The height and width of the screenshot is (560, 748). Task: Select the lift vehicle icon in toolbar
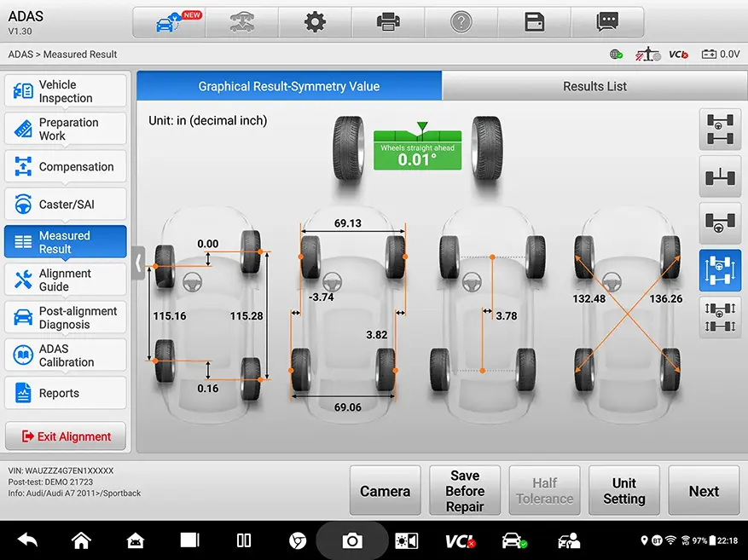tap(241, 22)
